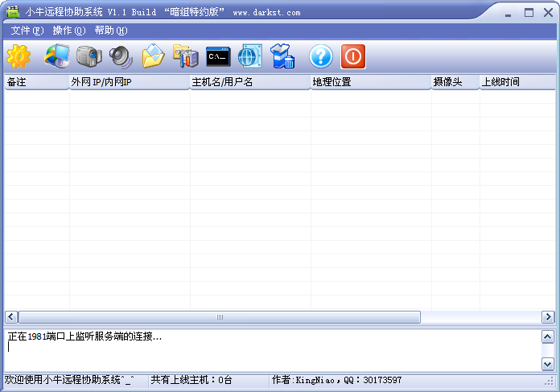Viewport: 560px width, 392px height.
Task: Click the red power exit icon
Action: coord(353,56)
